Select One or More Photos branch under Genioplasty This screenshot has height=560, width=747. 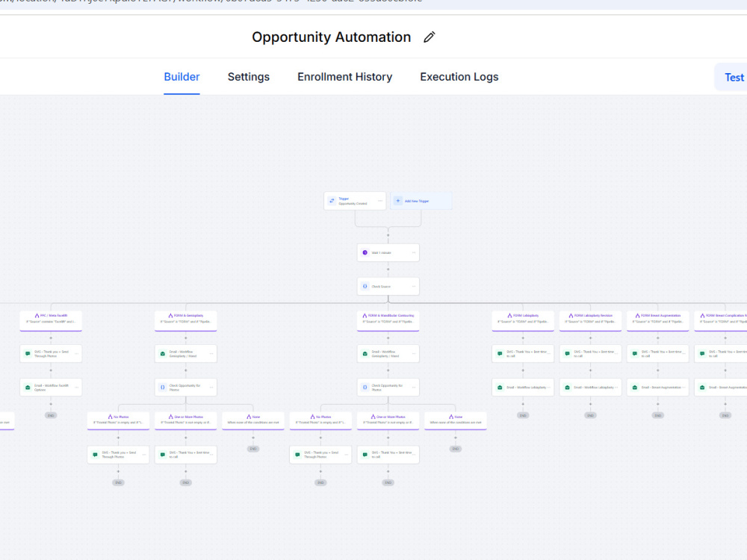(186, 421)
